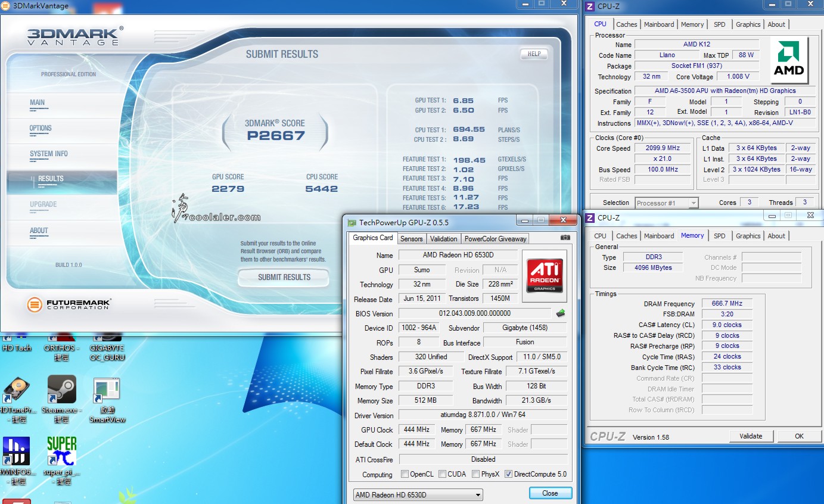
Task: Click the AMD logo in CPU-Z
Action: (x=789, y=61)
